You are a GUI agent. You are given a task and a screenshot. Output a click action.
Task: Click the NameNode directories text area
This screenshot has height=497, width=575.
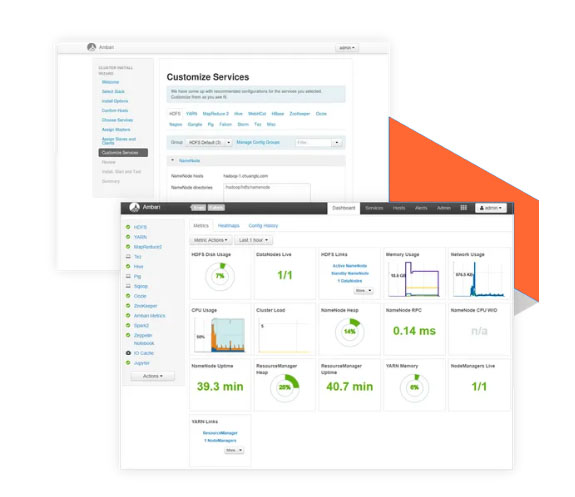[267, 192]
